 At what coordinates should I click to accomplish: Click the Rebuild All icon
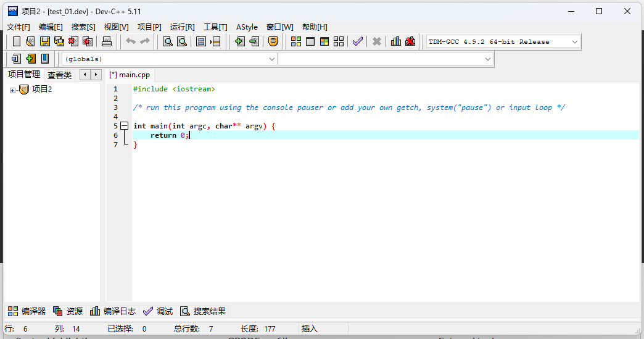point(339,41)
